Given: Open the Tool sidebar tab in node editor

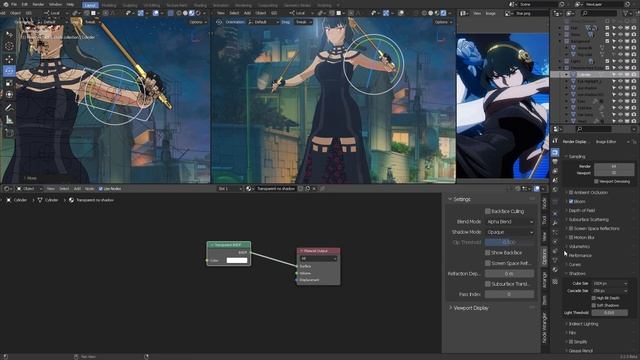Looking at the screenshot, I should [x=544, y=220].
